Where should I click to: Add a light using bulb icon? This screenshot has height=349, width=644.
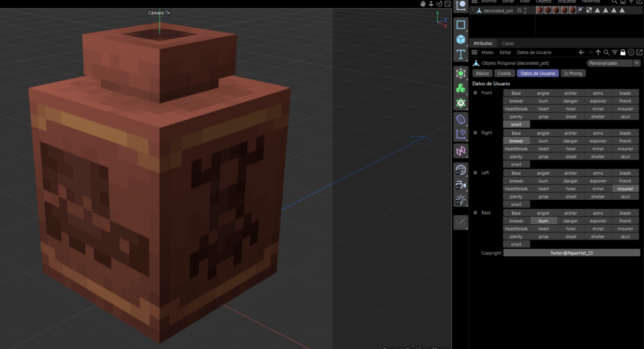click(x=460, y=200)
